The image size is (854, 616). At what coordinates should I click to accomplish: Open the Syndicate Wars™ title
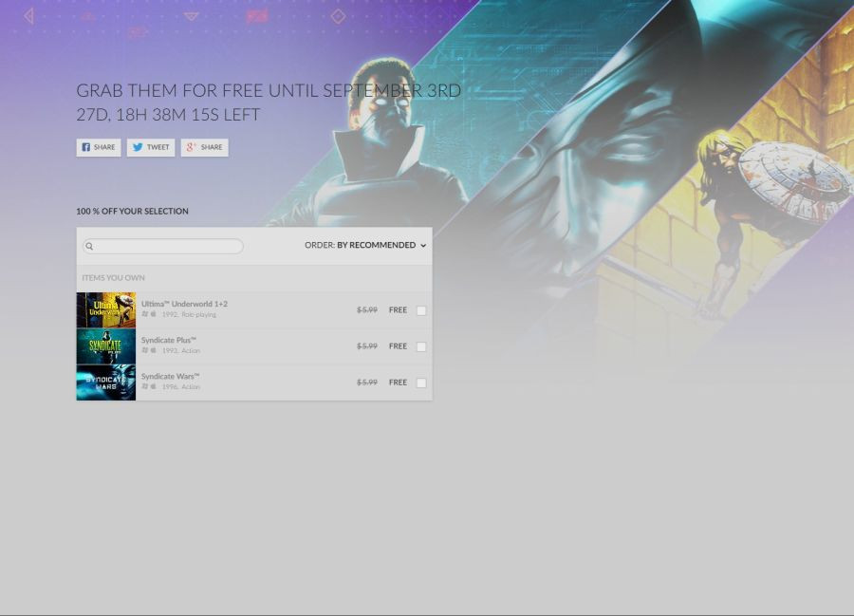[171, 377]
